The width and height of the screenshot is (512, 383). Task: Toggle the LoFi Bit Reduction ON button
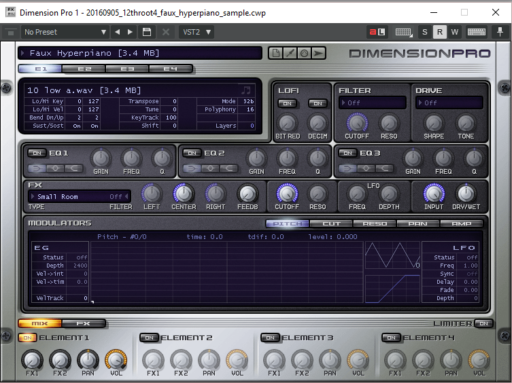tap(287, 104)
